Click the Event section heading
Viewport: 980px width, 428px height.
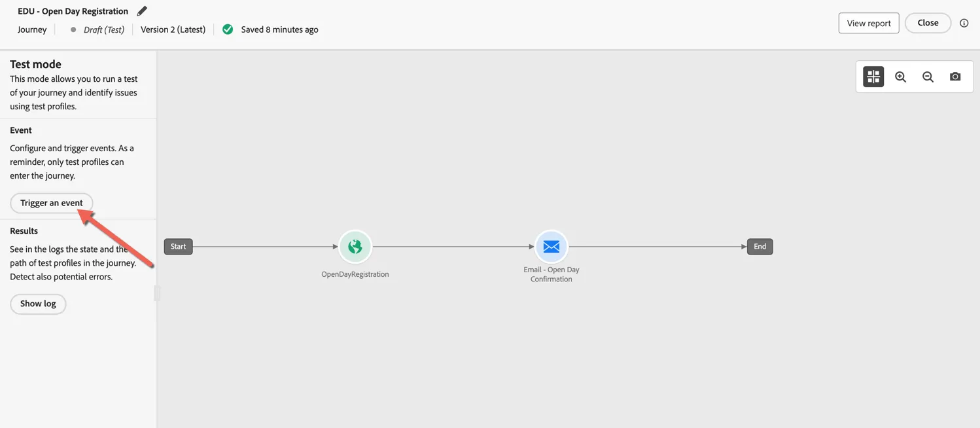coord(21,130)
